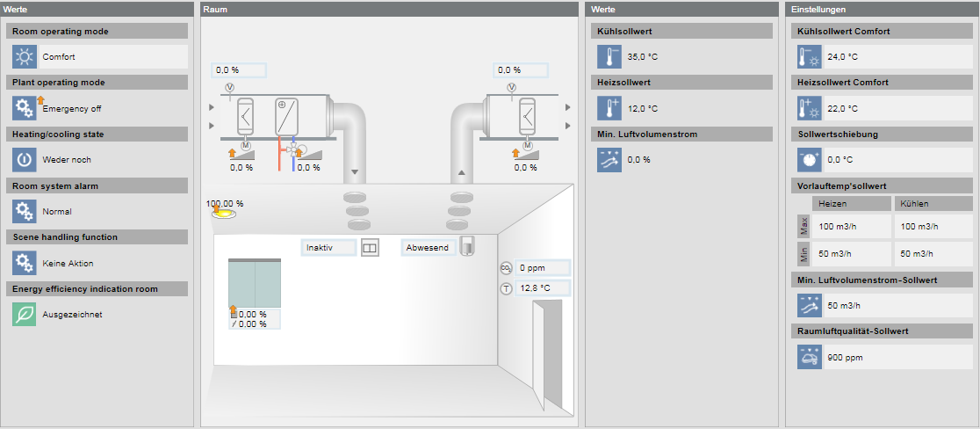This screenshot has width=980, height=429.
Task: Select the Einstellungen panel header
Action: tap(881, 9)
